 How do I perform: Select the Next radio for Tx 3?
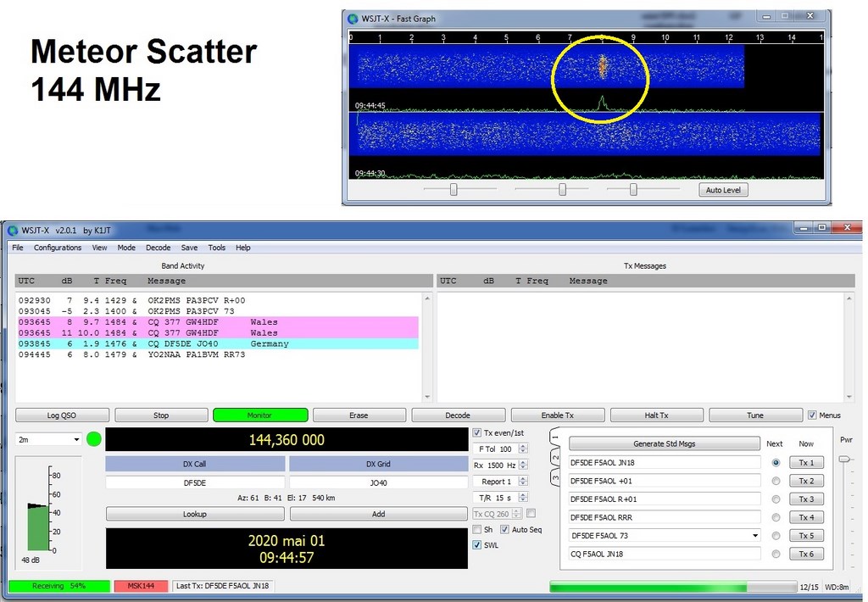(776, 499)
